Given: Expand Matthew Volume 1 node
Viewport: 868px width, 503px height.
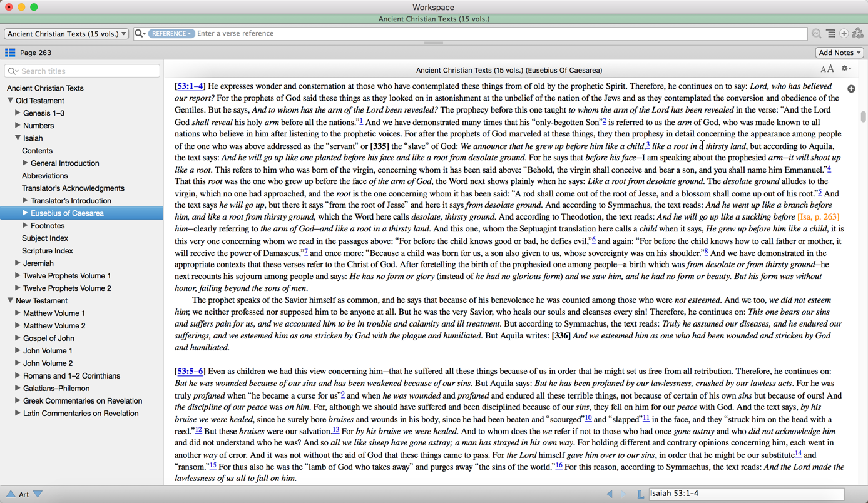Looking at the screenshot, I should (18, 313).
